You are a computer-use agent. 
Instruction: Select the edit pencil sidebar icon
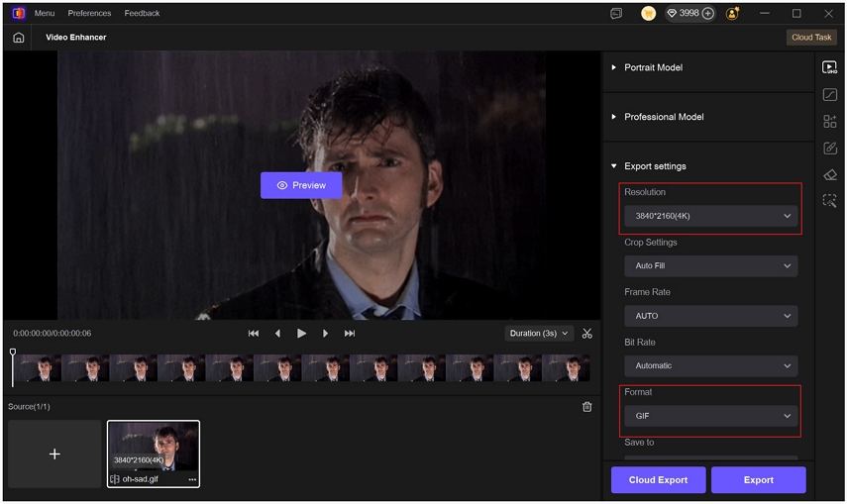tap(830, 148)
